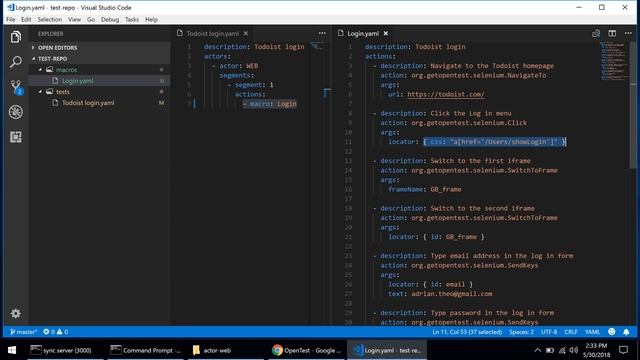Open the Manage gear icon
Viewport: 640px width, 360px height.
tap(16, 313)
